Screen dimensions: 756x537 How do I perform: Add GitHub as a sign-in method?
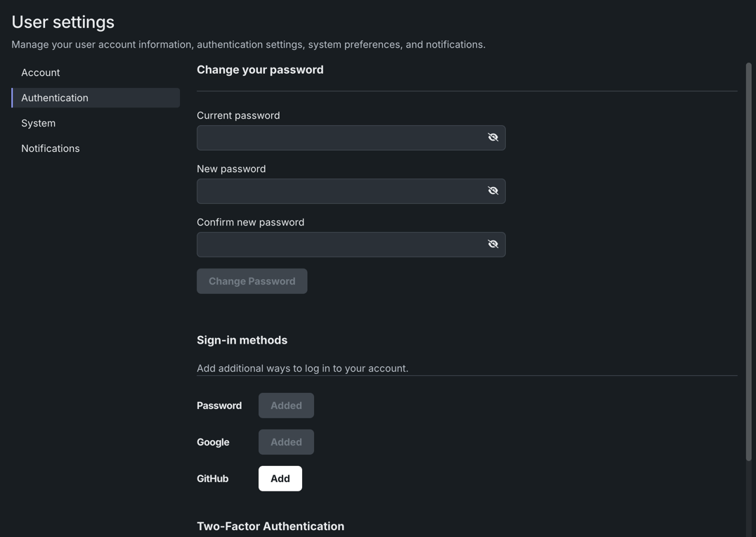click(x=280, y=479)
